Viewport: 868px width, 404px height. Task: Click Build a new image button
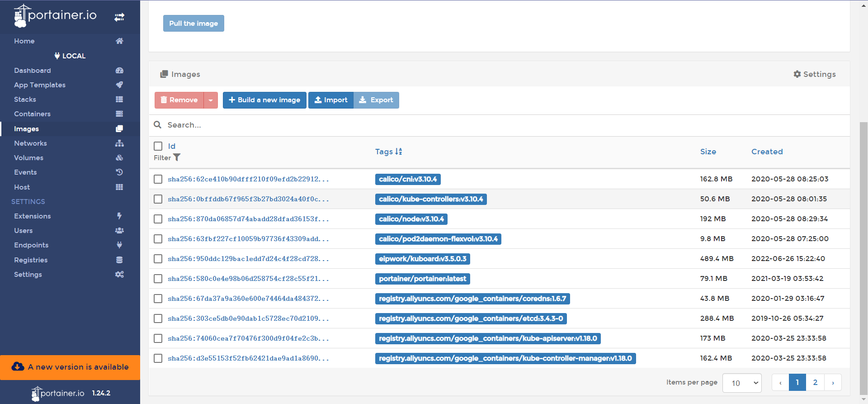click(264, 100)
